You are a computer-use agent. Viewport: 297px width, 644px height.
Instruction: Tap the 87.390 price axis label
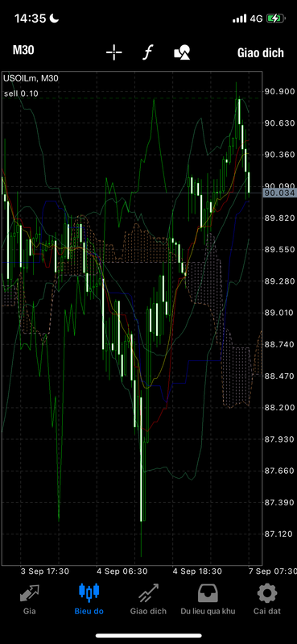click(280, 502)
